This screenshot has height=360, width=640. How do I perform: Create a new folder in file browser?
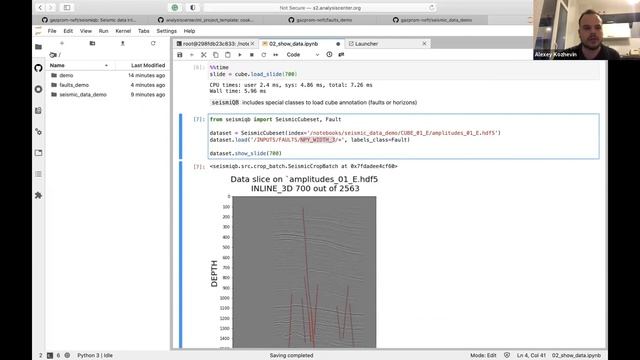coord(92,43)
